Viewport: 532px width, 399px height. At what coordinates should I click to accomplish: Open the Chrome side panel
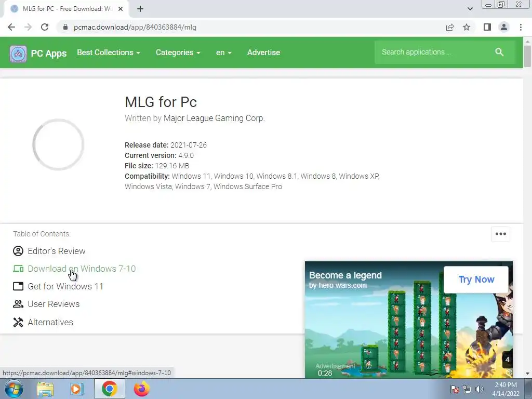tap(487, 27)
